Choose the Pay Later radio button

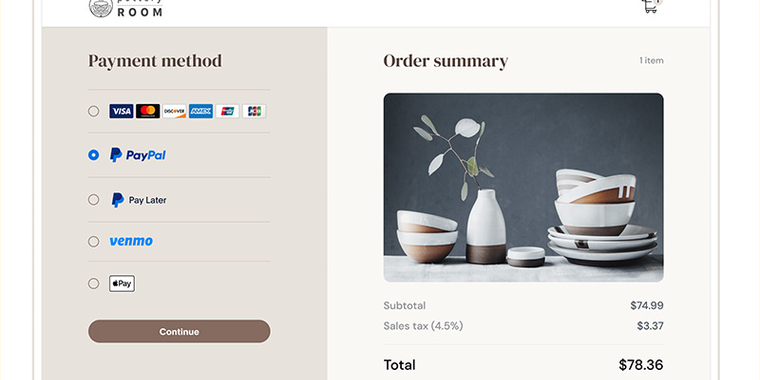pyautogui.click(x=94, y=200)
